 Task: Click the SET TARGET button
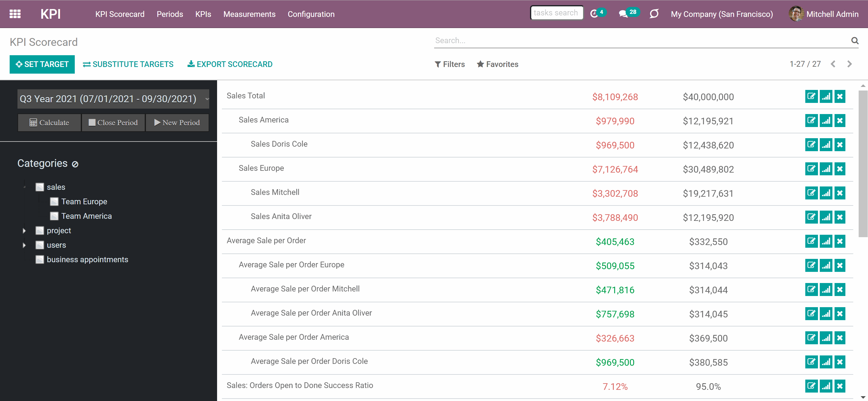pyautogui.click(x=42, y=64)
